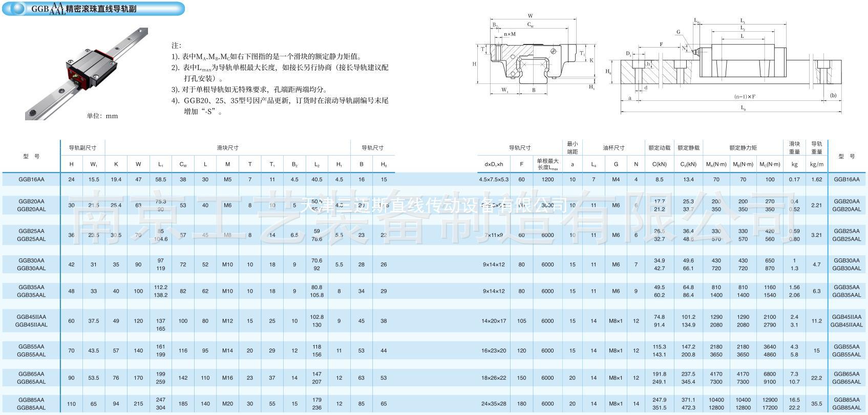Click the 18×26×22 cell for GGB65AA

click(494, 378)
